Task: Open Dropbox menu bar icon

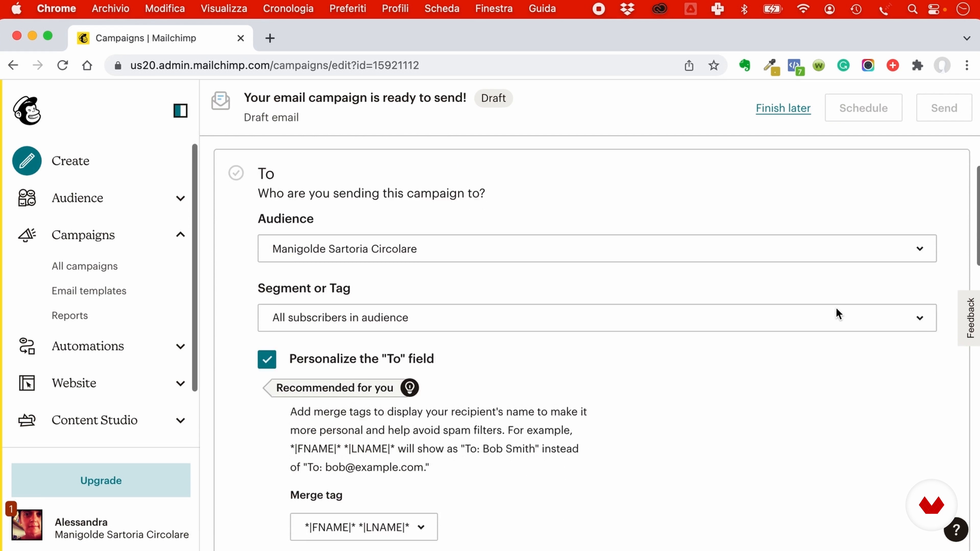Action: coord(627,9)
